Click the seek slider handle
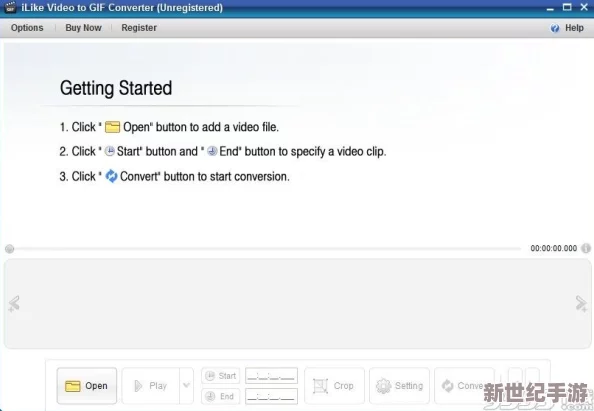The image size is (594, 411). (9, 249)
